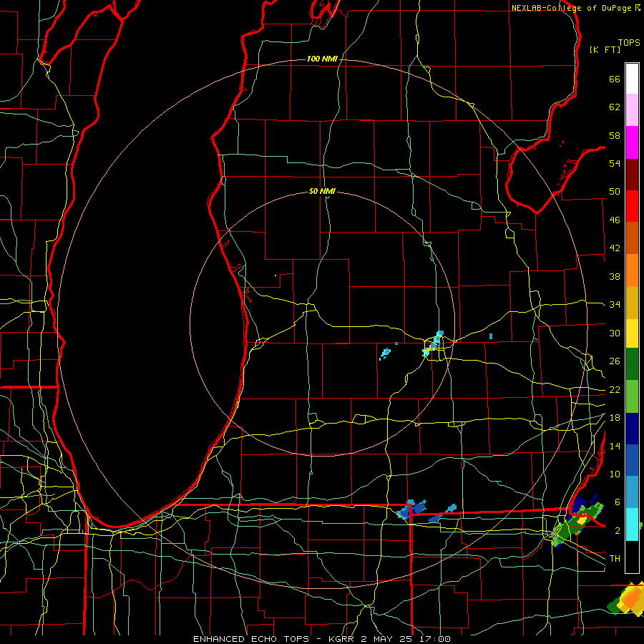This screenshot has height=644, width=644.
Task: Click the '18' legend value
Action: [615, 418]
